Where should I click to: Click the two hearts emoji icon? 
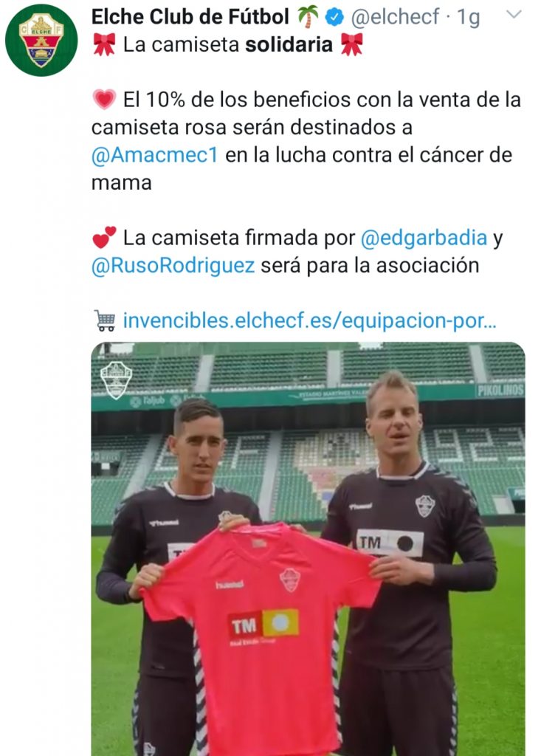(x=104, y=238)
